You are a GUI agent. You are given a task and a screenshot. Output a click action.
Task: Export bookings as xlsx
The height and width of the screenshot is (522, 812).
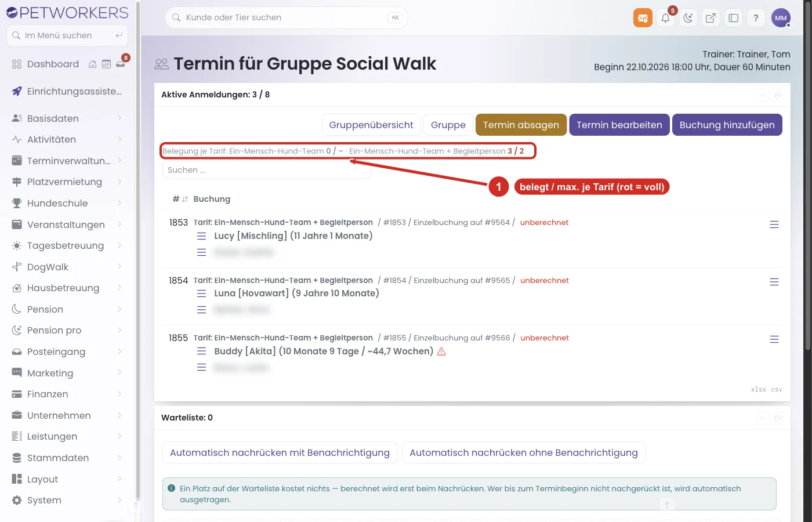pos(758,389)
